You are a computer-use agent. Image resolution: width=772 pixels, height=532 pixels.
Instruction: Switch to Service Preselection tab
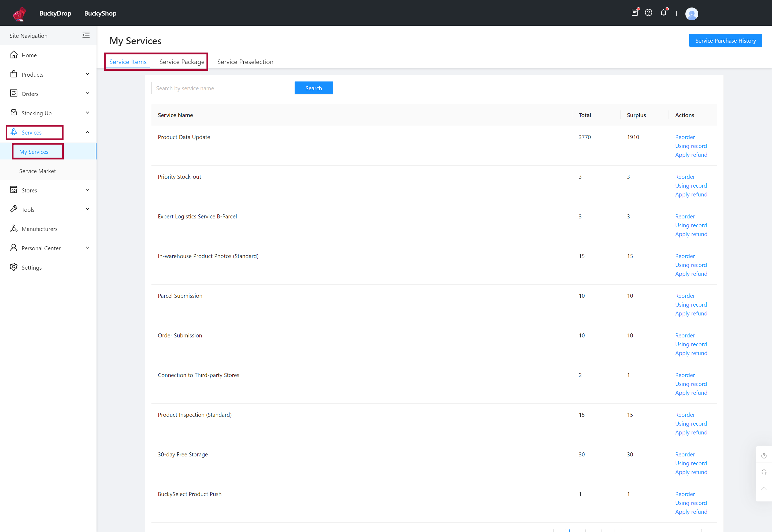pyautogui.click(x=246, y=62)
